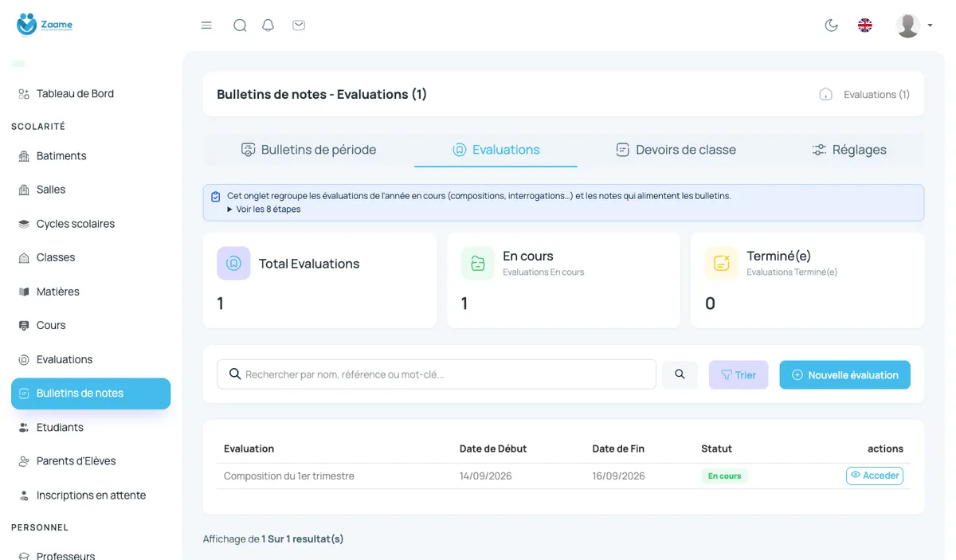956x560 pixels.
Task: Open the user avatar dropdown
Action: 914,25
